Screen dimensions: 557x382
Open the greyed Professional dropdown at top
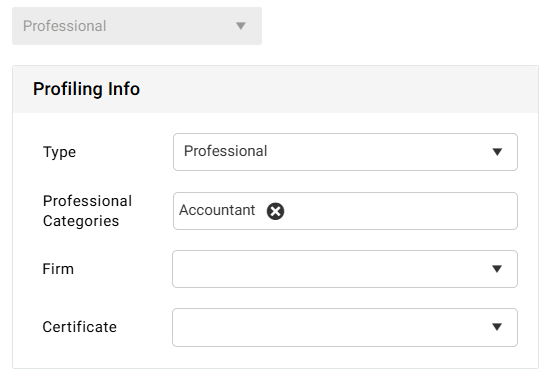(137, 26)
